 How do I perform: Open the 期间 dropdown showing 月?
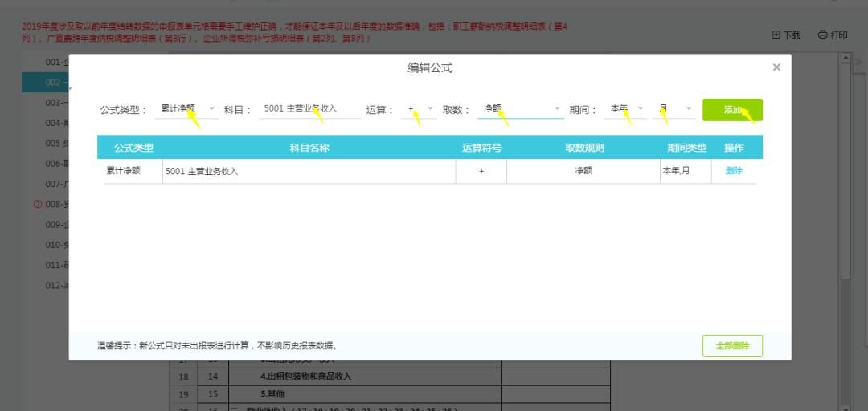click(x=674, y=109)
